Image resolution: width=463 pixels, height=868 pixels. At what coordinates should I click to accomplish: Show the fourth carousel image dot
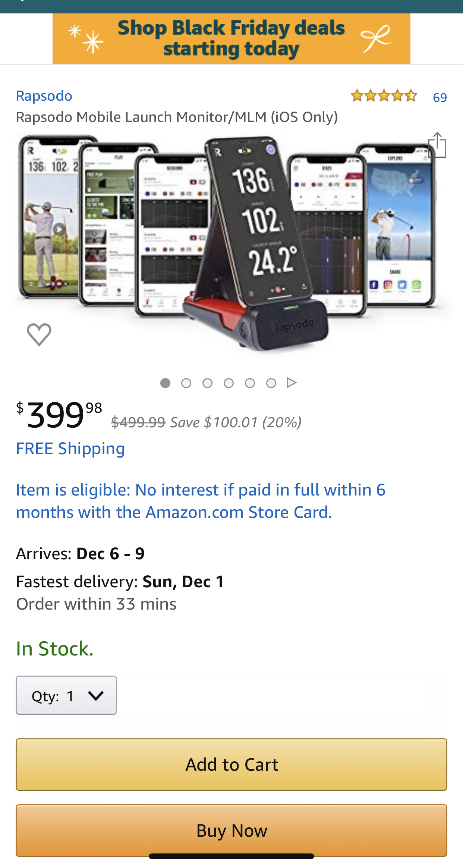(229, 383)
